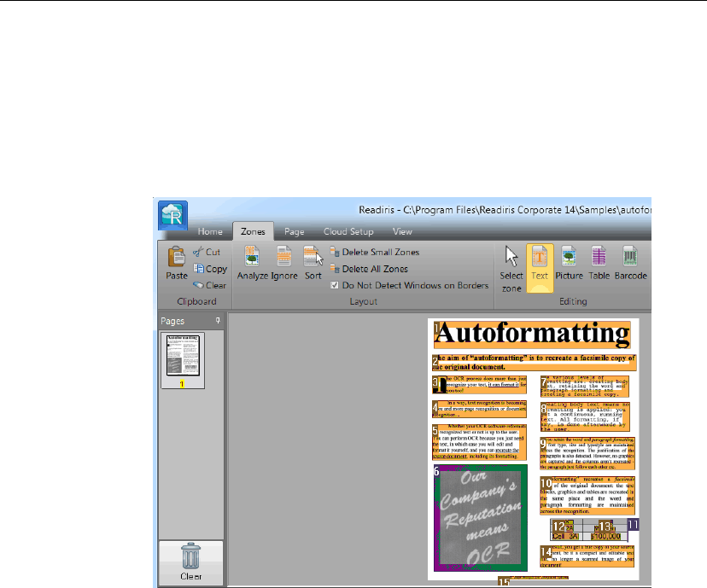Select text zone 10 paragraph
Screen dimensions: 707x588
tap(587, 496)
